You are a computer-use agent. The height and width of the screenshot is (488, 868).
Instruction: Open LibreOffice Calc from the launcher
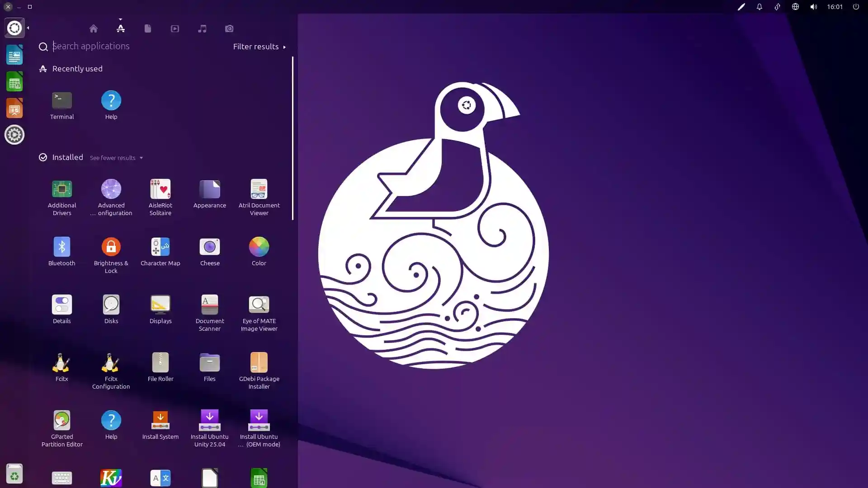coord(14,82)
